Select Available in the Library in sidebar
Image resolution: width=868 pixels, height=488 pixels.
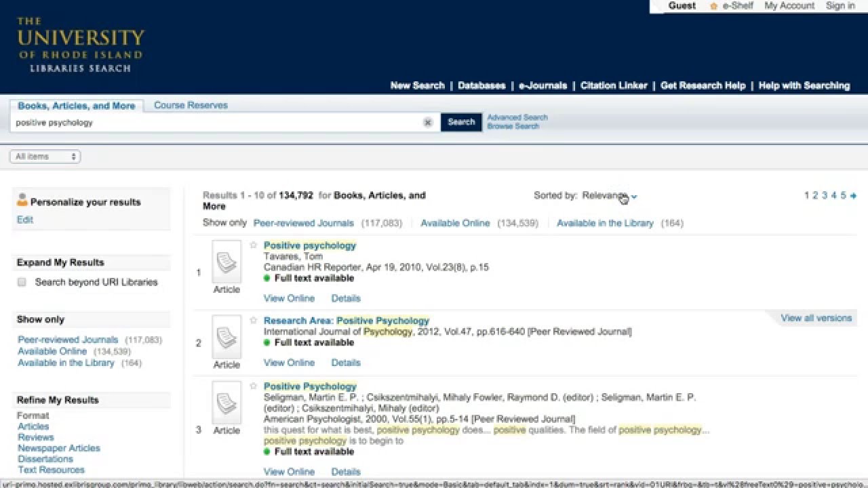coord(66,363)
